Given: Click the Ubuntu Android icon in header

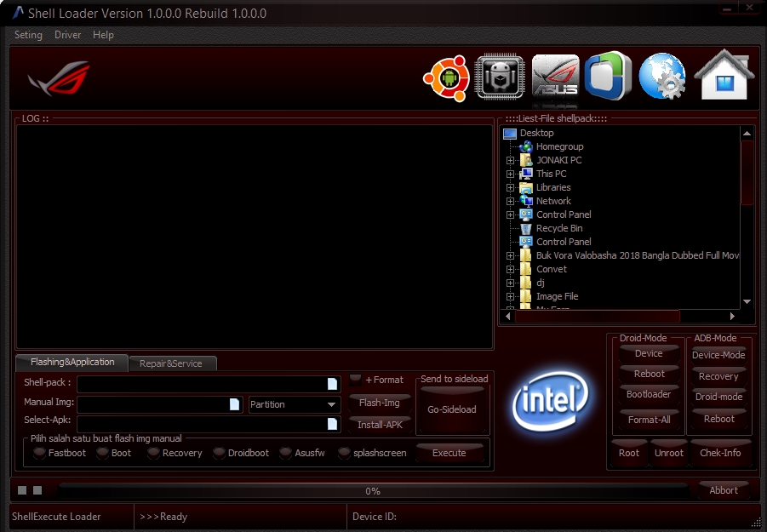Looking at the screenshot, I should [447, 78].
